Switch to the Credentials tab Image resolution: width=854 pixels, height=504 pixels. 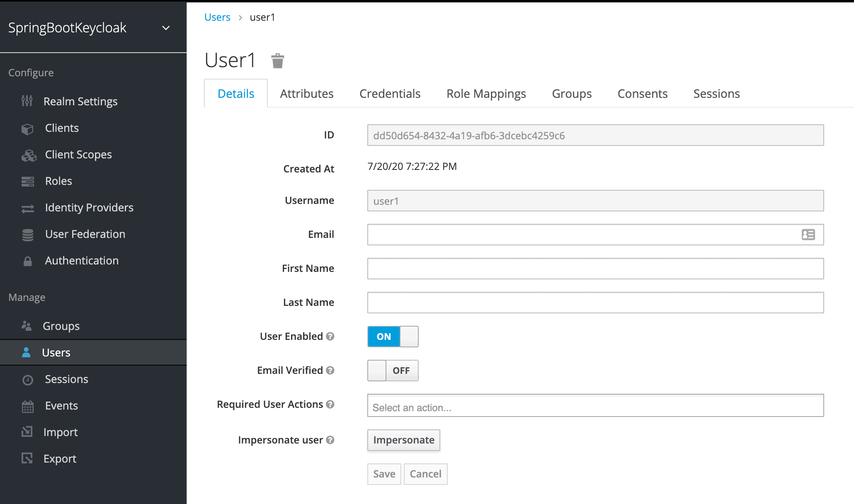coord(390,93)
